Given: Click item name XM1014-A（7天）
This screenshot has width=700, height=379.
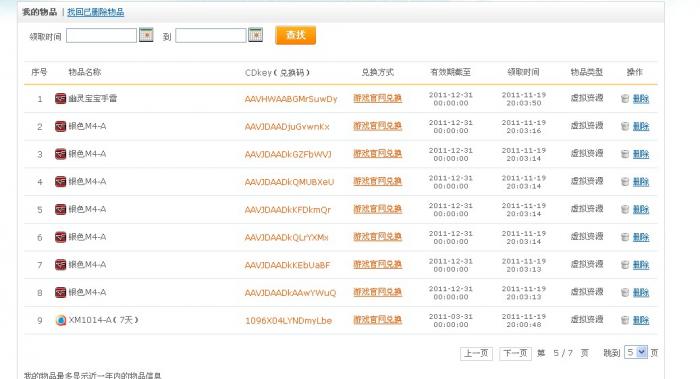Looking at the screenshot, I should [104, 320].
